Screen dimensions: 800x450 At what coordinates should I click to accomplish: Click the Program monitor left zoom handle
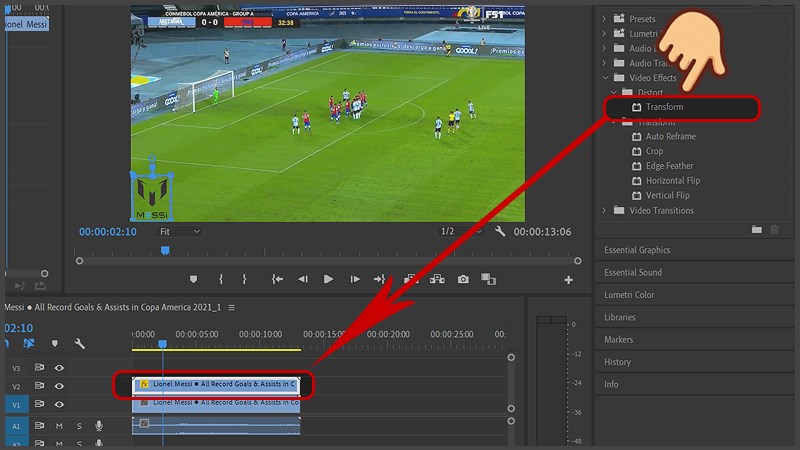pyautogui.click(x=79, y=261)
